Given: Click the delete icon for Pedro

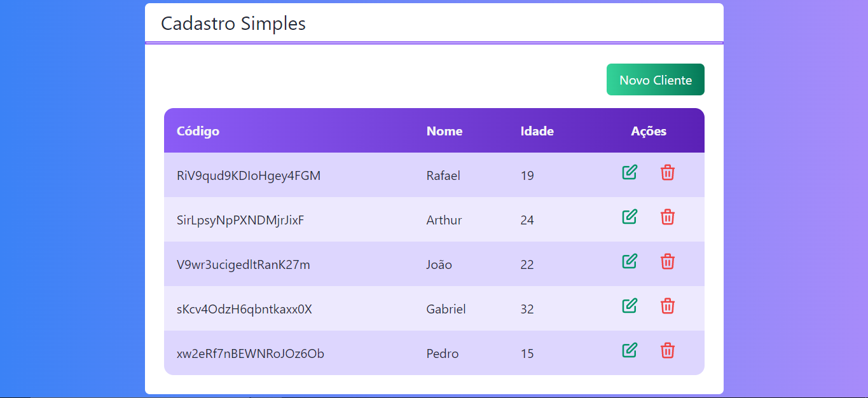Looking at the screenshot, I should point(668,350).
